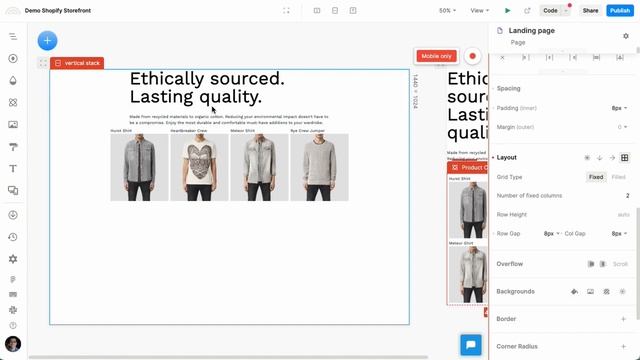
Task: Open the blue chat support widget
Action: pos(471,345)
